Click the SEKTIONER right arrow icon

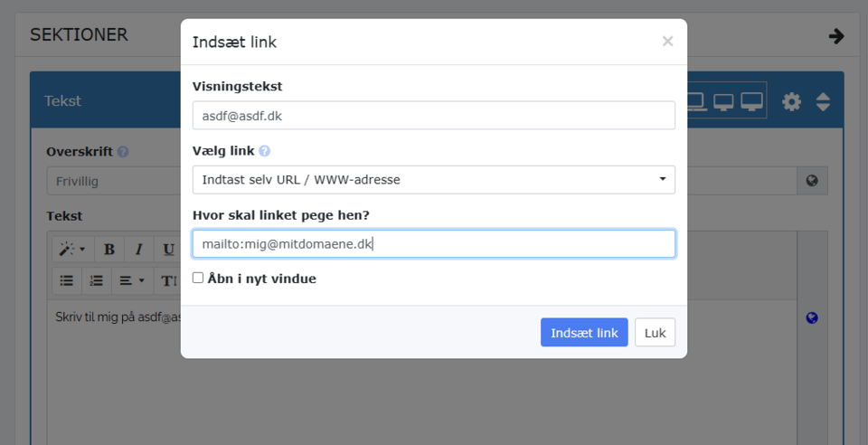(x=836, y=36)
